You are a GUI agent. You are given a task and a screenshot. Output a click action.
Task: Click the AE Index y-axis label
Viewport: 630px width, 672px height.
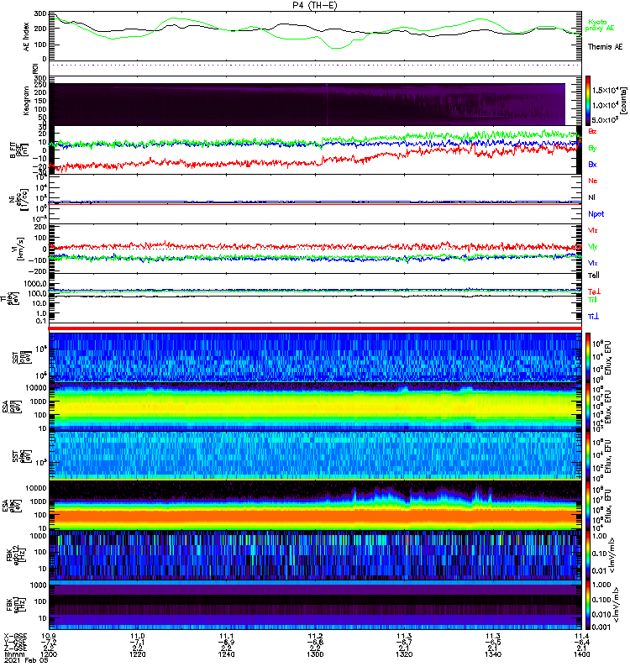[27, 37]
